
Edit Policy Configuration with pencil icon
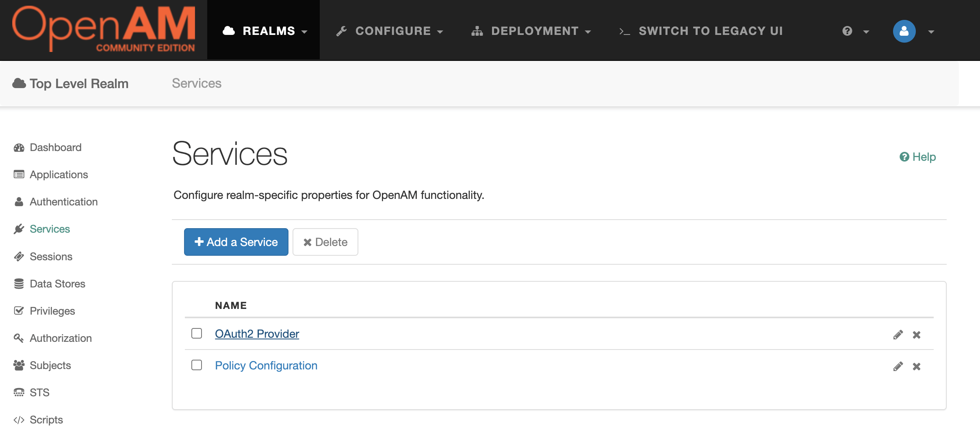[x=898, y=366]
